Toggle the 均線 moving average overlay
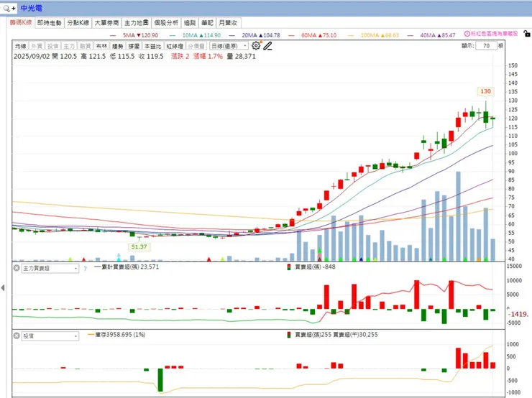Image resolution: width=532 pixels, height=398 pixels. tap(21, 46)
